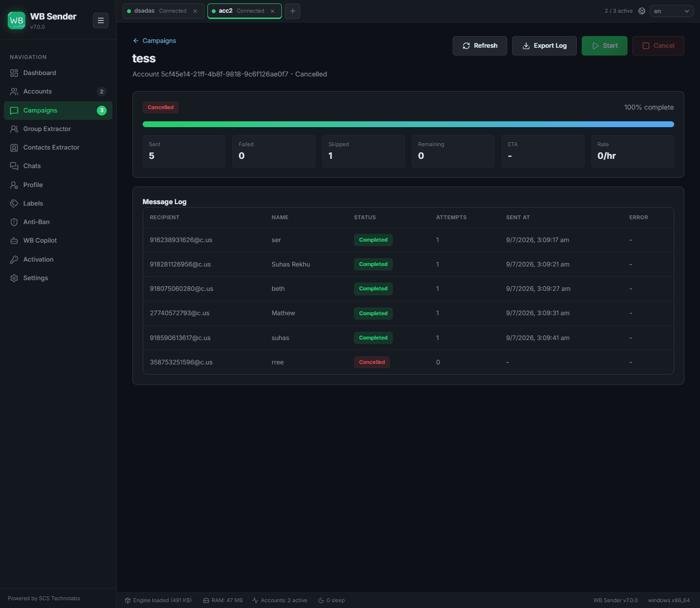Image resolution: width=700 pixels, height=608 pixels.
Task: Open the Group Extractor page
Action: click(58, 129)
